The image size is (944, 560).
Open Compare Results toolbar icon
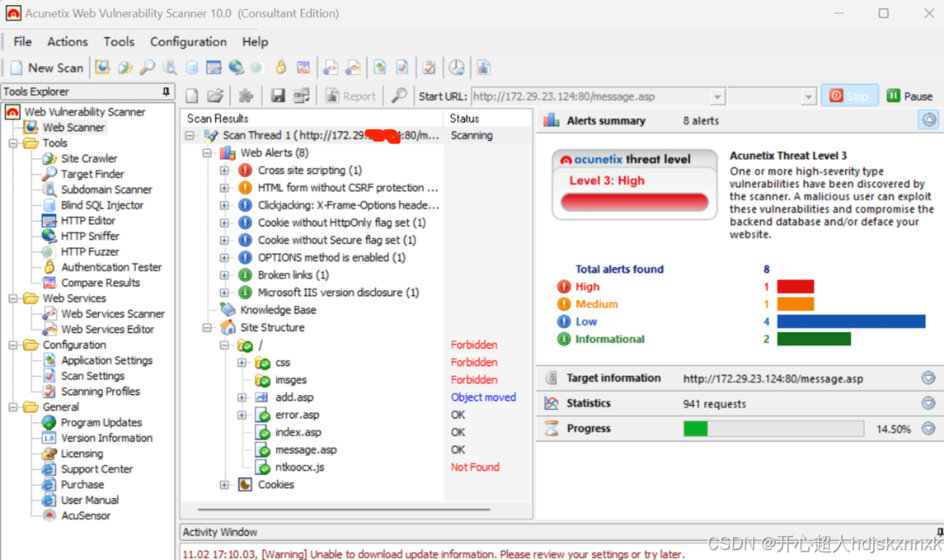click(303, 67)
